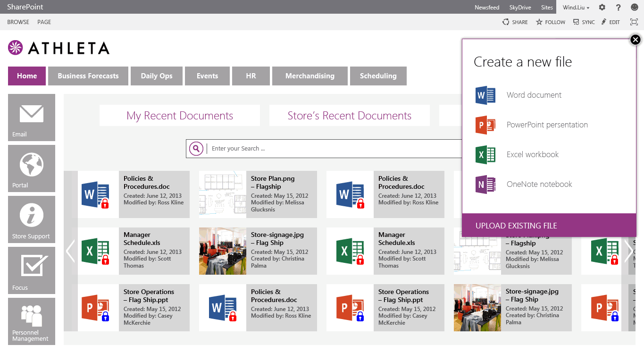Select Store's Recent Documents

(350, 116)
